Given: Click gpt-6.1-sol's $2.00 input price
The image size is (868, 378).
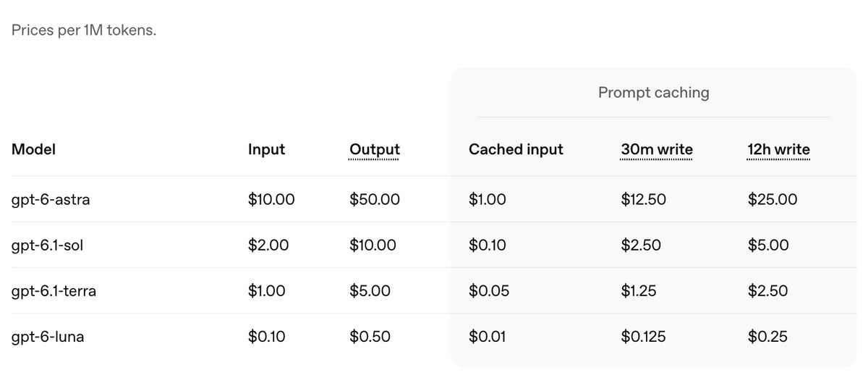Looking at the screenshot, I should (268, 245).
